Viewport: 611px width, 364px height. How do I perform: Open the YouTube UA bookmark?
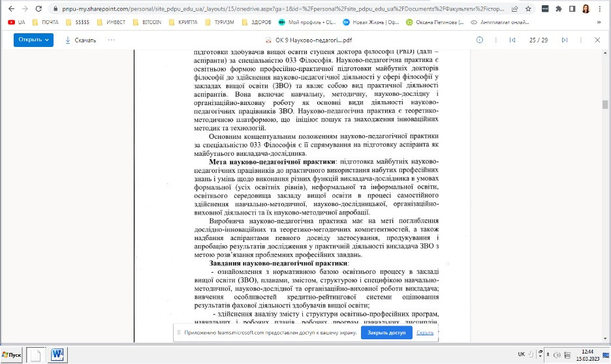(x=16, y=22)
